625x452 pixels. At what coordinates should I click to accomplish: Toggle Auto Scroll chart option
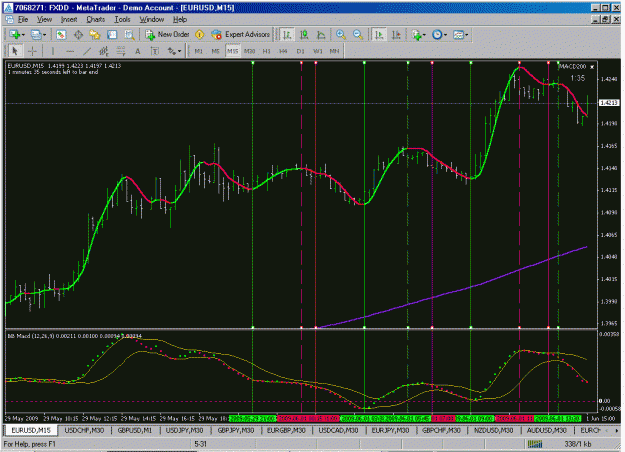[x=379, y=35]
